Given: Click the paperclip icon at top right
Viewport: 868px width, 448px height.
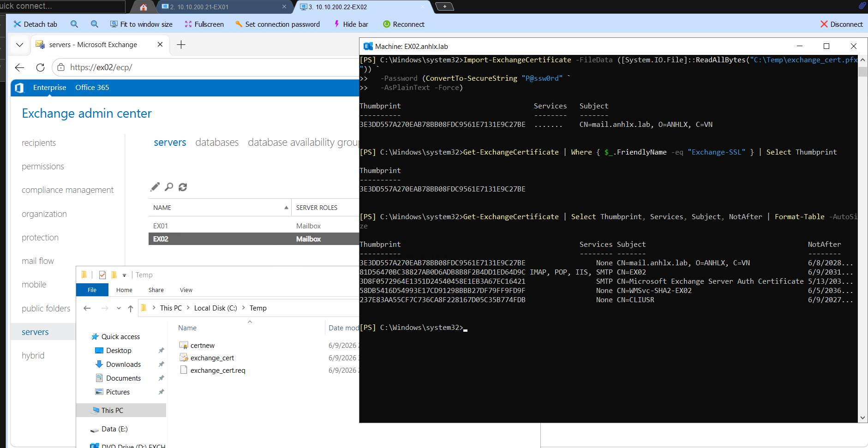Looking at the screenshot, I should [x=862, y=6].
